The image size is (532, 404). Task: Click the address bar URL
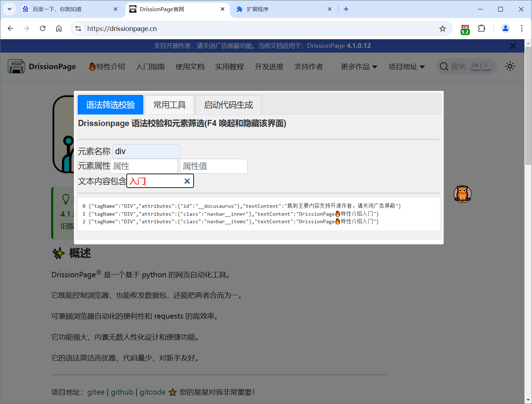tap(122, 28)
